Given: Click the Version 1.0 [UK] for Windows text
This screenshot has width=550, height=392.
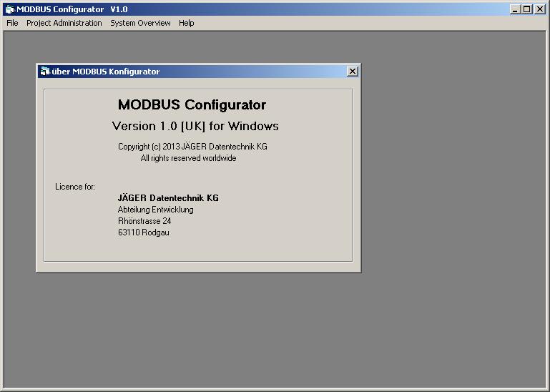Looking at the screenshot, I should point(195,126).
